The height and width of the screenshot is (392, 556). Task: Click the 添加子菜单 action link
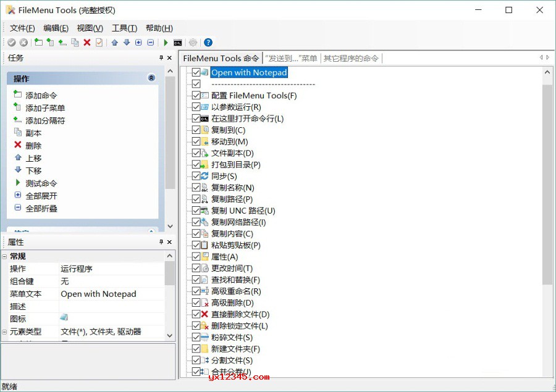(x=45, y=108)
